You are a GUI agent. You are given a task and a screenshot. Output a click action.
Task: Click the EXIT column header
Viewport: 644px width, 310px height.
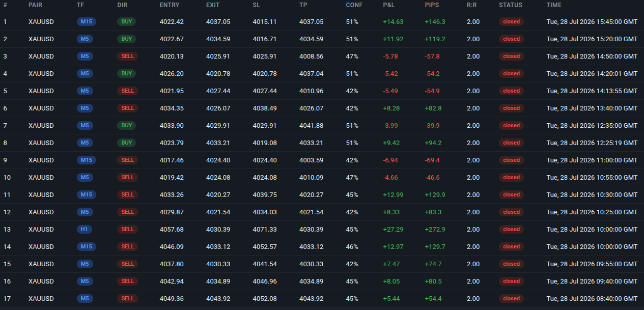[x=213, y=5]
